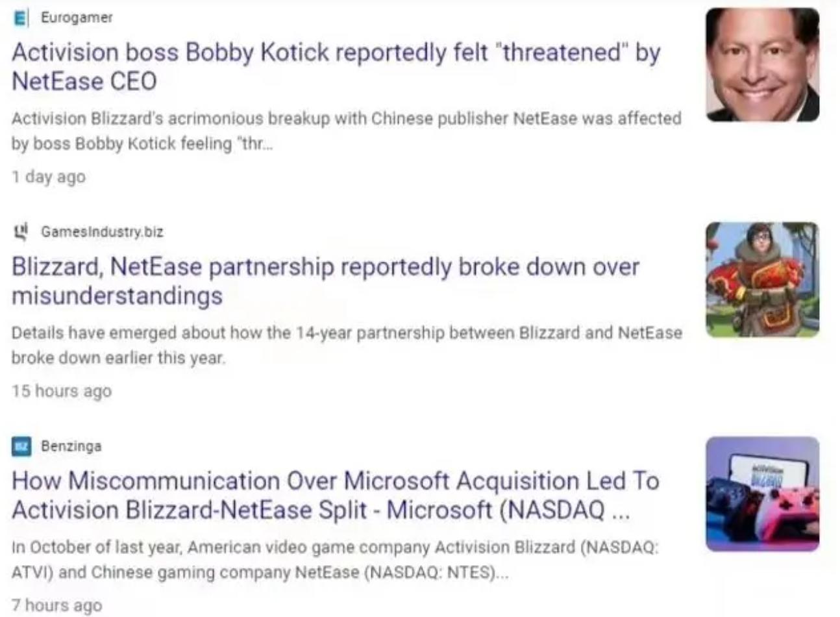
Task: Click the "7 hours ago" timestamp
Action: pos(56,605)
